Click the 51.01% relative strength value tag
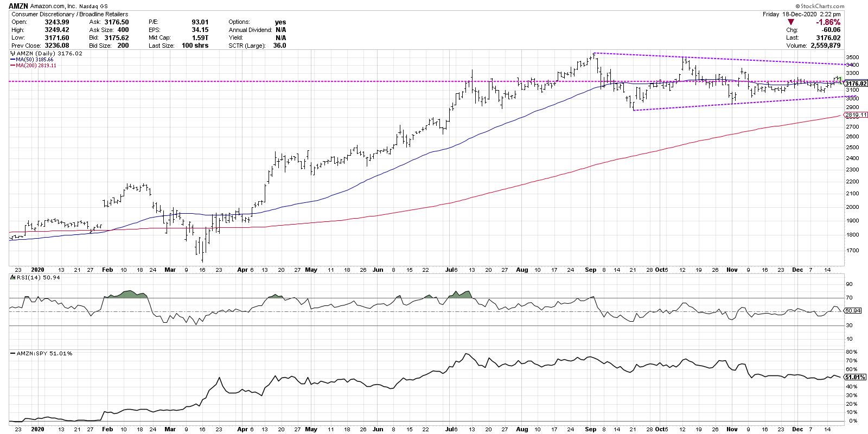 854,377
